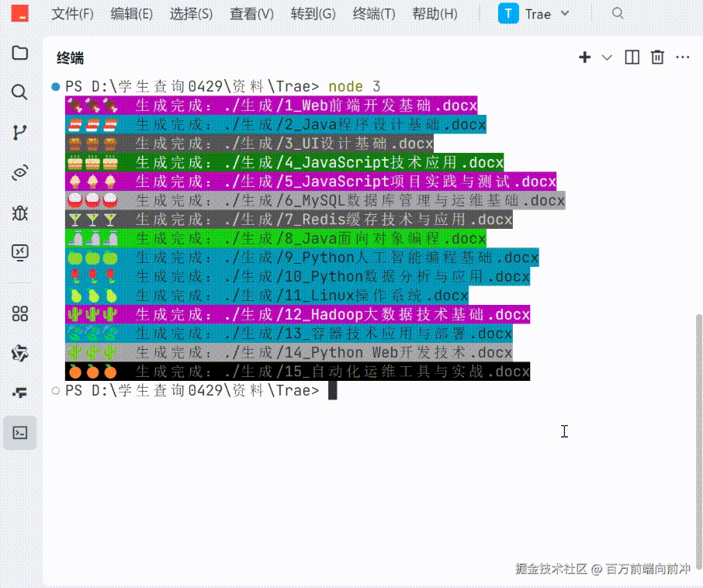
Task: Open the 查看(V) menu
Action: pyautogui.click(x=251, y=14)
